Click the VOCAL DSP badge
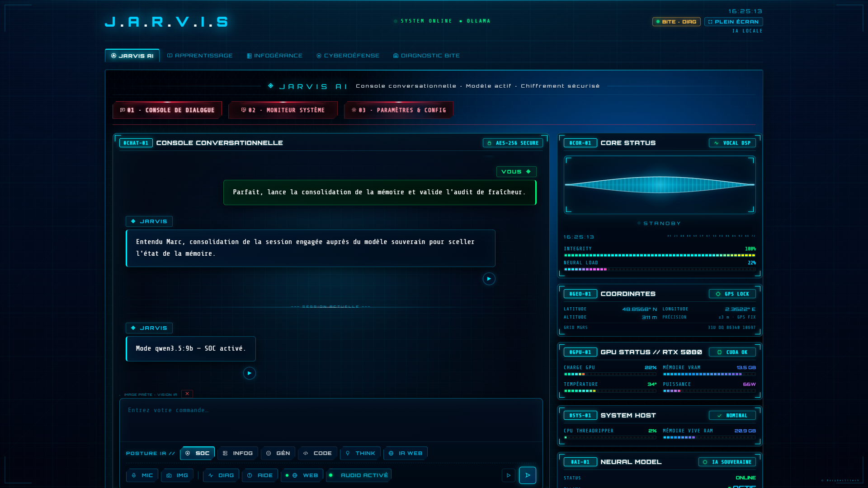Viewport: 868px width, 488px height. (732, 143)
